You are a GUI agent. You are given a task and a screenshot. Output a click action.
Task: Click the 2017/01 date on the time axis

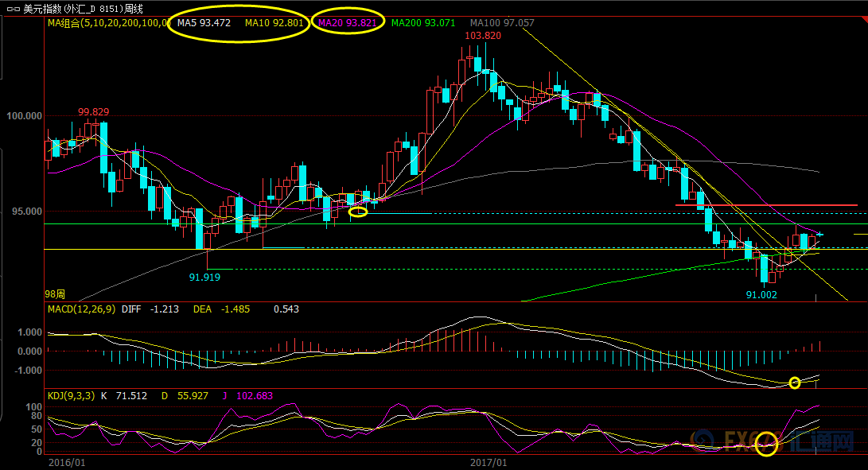[488, 462]
